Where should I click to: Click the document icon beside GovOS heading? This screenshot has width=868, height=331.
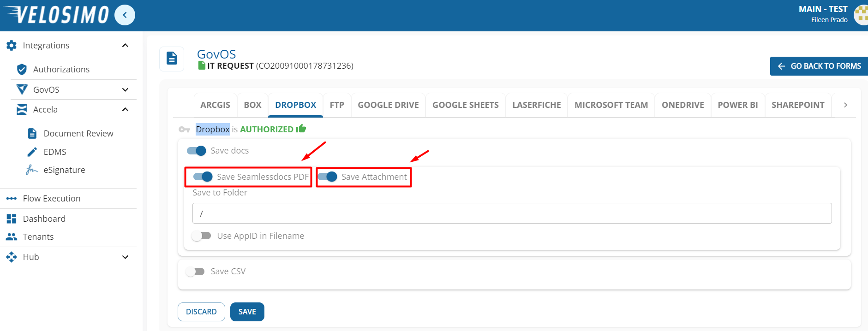tap(172, 59)
